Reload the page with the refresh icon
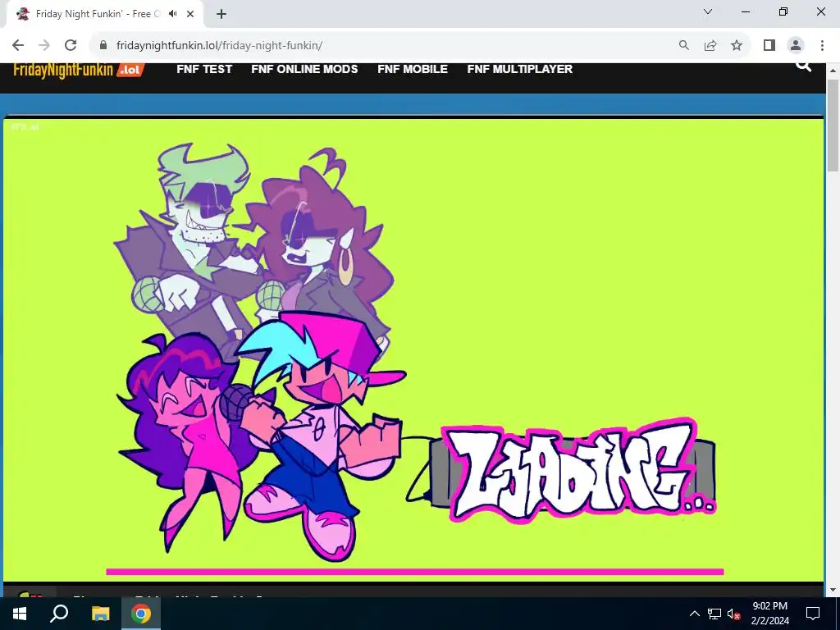Viewport: 840px width, 630px height. [x=71, y=46]
